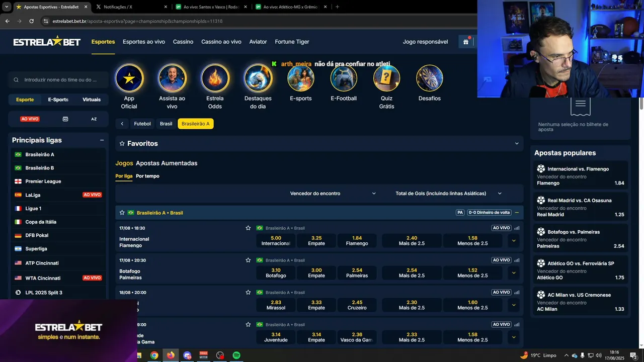Viewport: 644px width, 362px height.
Task: Open the browser tab list dropdown
Action: point(7,7)
